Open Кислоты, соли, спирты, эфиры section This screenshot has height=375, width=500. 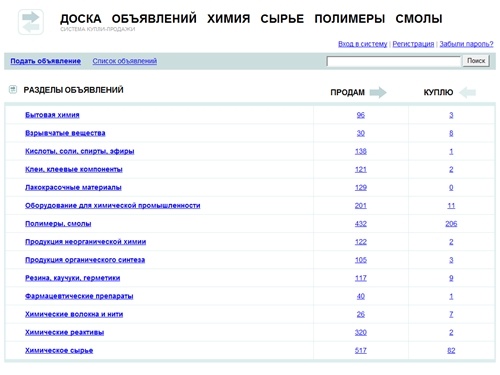click(80, 151)
